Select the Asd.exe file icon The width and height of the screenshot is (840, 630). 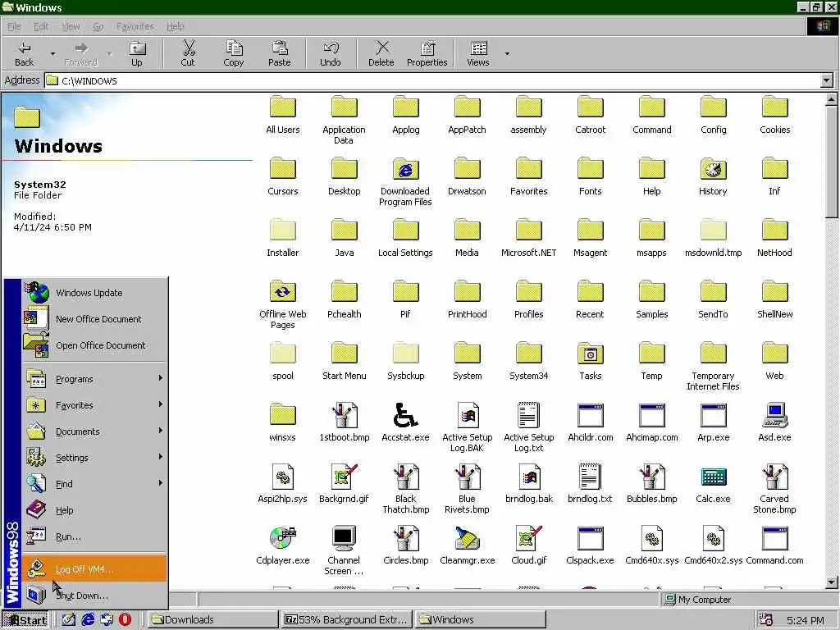(x=774, y=422)
